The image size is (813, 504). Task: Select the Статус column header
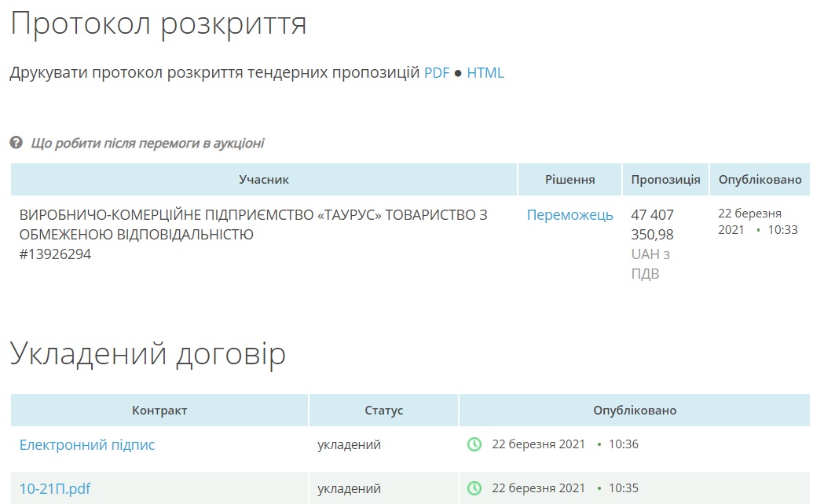pyautogui.click(x=383, y=411)
